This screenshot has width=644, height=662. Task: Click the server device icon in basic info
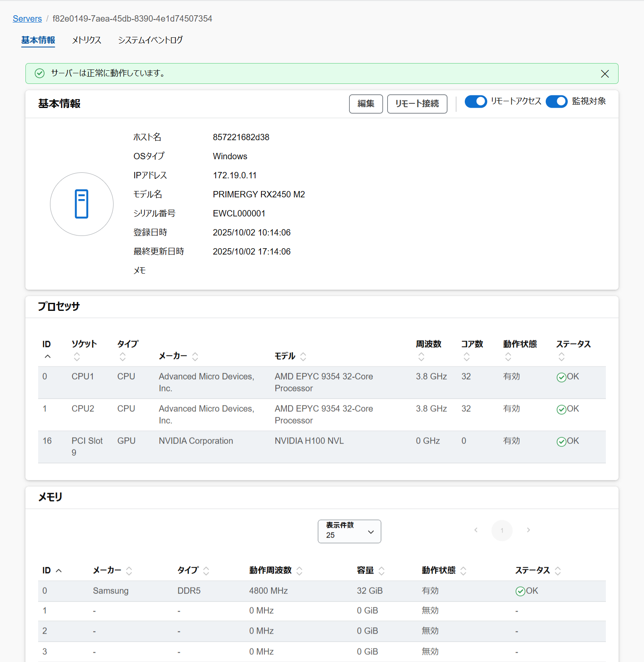pos(82,204)
